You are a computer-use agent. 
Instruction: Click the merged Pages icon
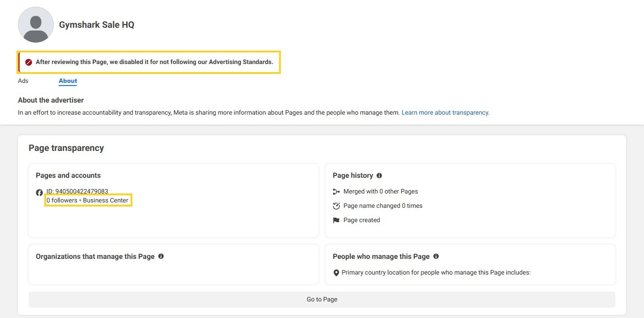tap(336, 192)
